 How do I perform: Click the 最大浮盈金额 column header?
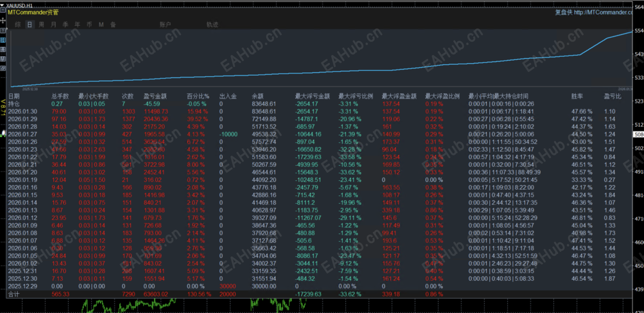point(399,96)
